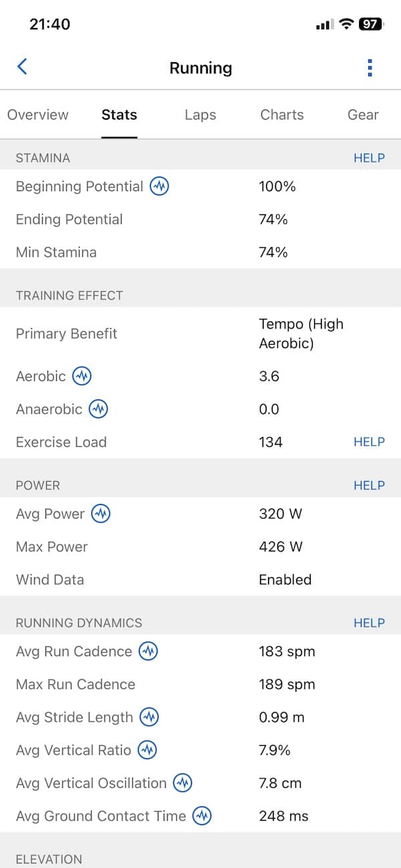The image size is (401, 868).
Task: Tap the chart icon next to Anaerobic
Action: coord(98,409)
